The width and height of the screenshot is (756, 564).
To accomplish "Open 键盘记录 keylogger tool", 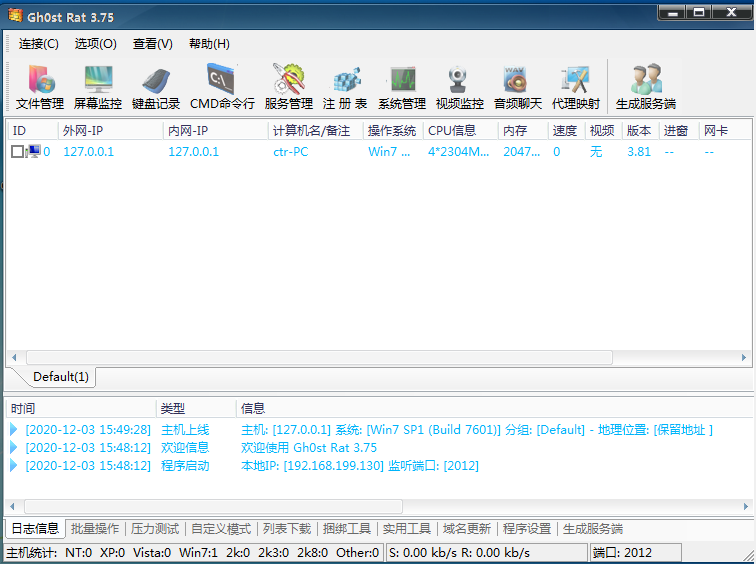I will [156, 86].
